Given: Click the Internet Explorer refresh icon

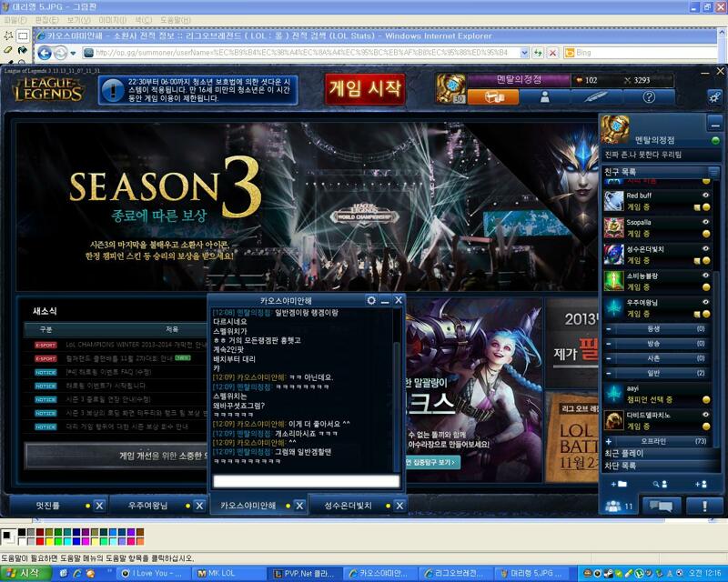Looking at the screenshot, I should pos(538,53).
